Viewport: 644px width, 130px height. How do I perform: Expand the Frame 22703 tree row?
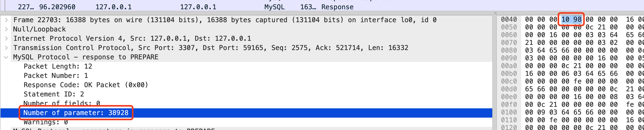pos(6,20)
